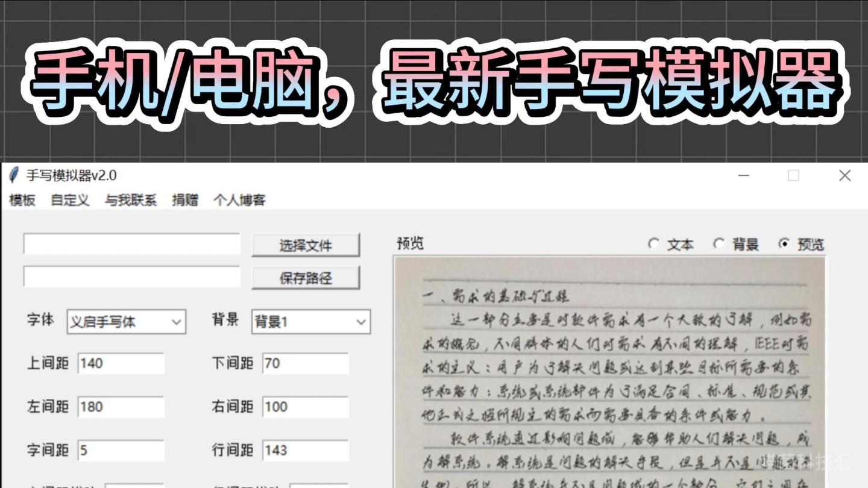The width and height of the screenshot is (868, 488).
Task: Click the 右间距 field showing 100
Action: coord(305,407)
